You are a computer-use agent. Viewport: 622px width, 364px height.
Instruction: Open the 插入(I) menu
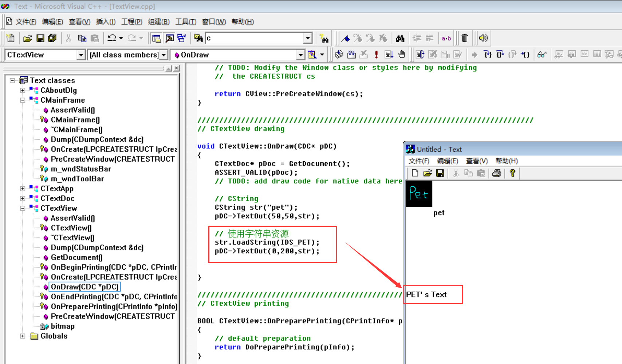[x=106, y=22]
